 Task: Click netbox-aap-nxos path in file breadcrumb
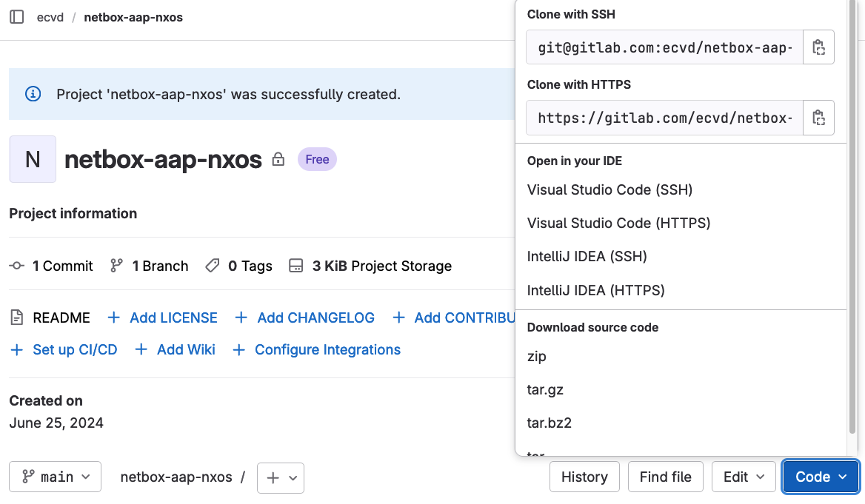pyautogui.click(x=176, y=477)
